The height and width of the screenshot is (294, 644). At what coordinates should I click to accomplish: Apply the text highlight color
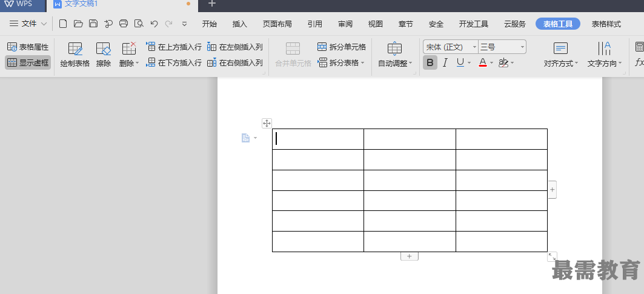coord(503,63)
